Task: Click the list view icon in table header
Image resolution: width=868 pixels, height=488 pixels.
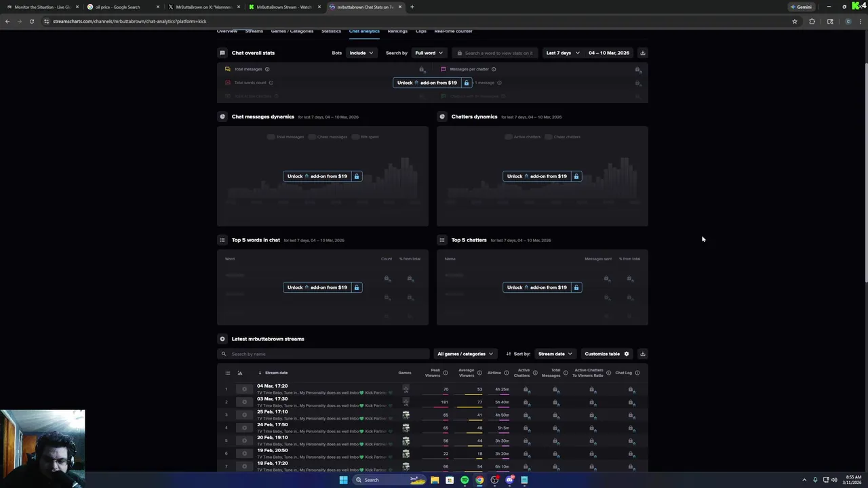Action: 228,373
